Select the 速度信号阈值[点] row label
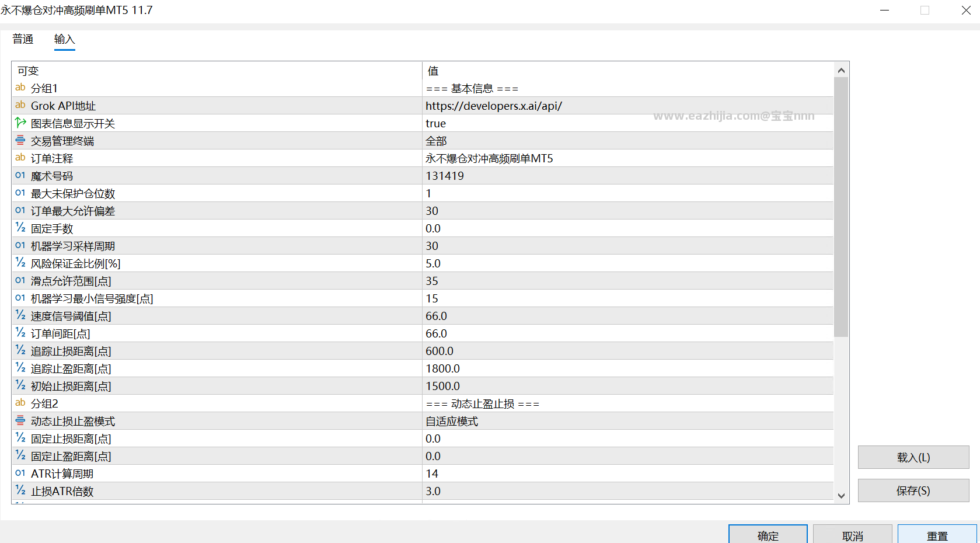This screenshot has width=980, height=543. pyautogui.click(x=71, y=316)
